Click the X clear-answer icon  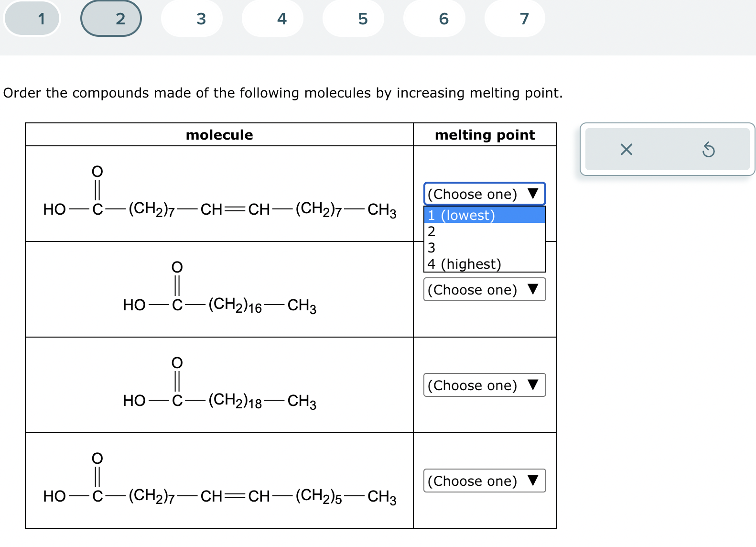click(x=626, y=150)
